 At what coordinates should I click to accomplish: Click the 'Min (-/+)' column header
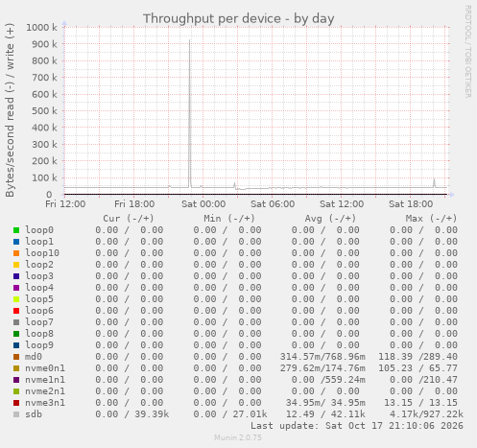(x=229, y=219)
